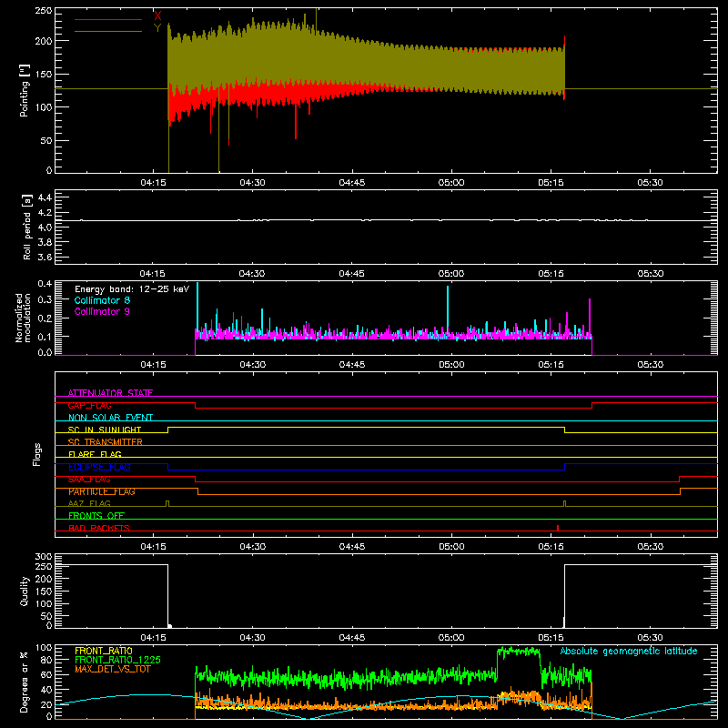Screen dimensions: 728x728
Task: Click the 05:30 tick label under Pointing plot
Action: coord(650,183)
